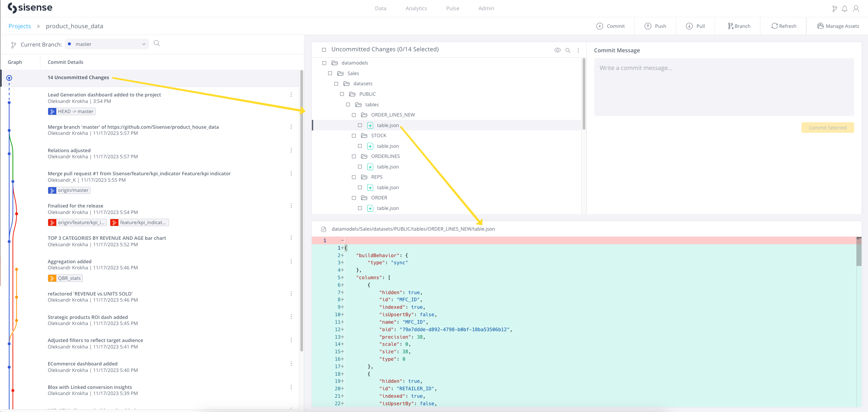Screen dimensions: 868x412
Task: Click the Projects breadcrumb link
Action: point(20,26)
